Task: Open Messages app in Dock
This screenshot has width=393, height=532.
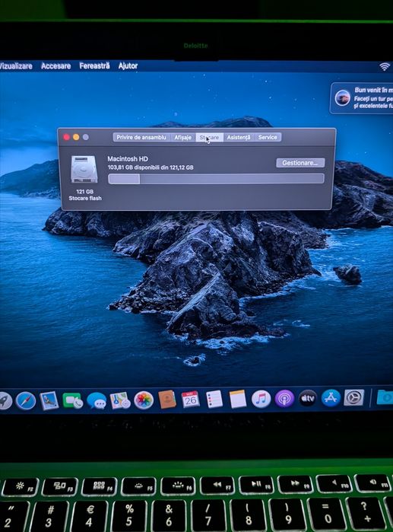Action: click(x=97, y=400)
